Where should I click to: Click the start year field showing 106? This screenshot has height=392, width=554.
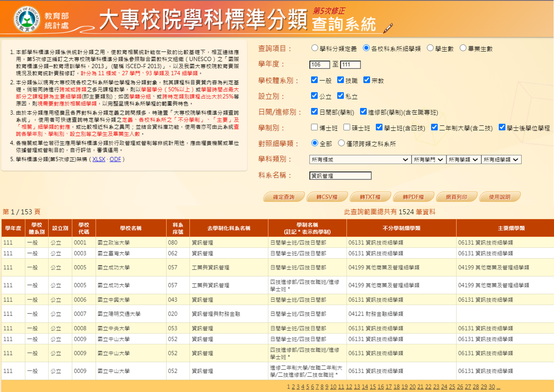319,65
